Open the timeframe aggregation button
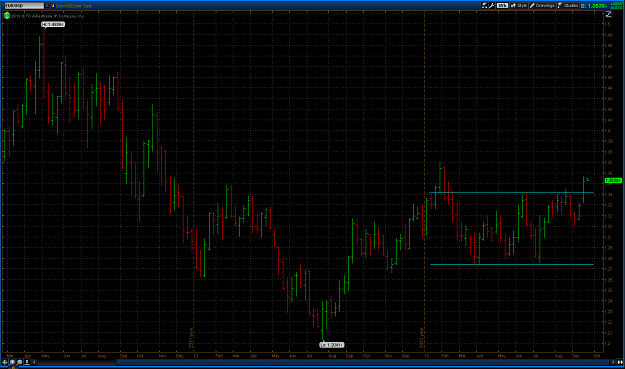This screenshot has height=369, width=625. coord(502,6)
